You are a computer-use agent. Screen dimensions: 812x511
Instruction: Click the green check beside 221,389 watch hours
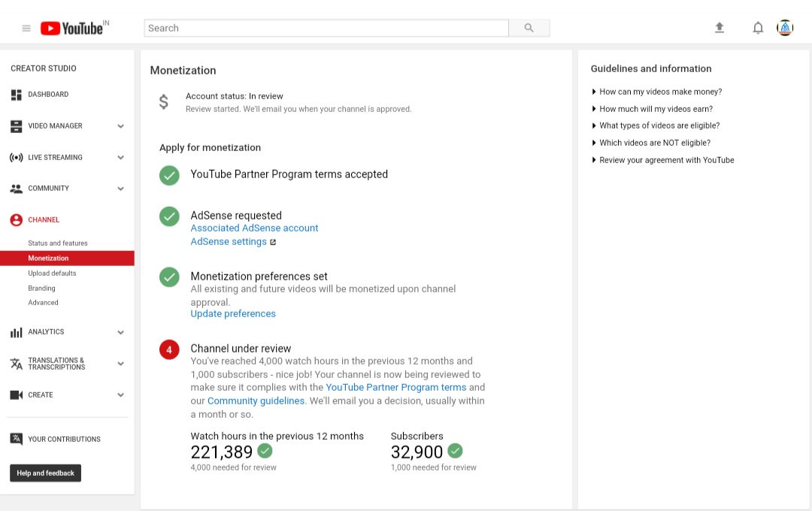[x=265, y=450]
